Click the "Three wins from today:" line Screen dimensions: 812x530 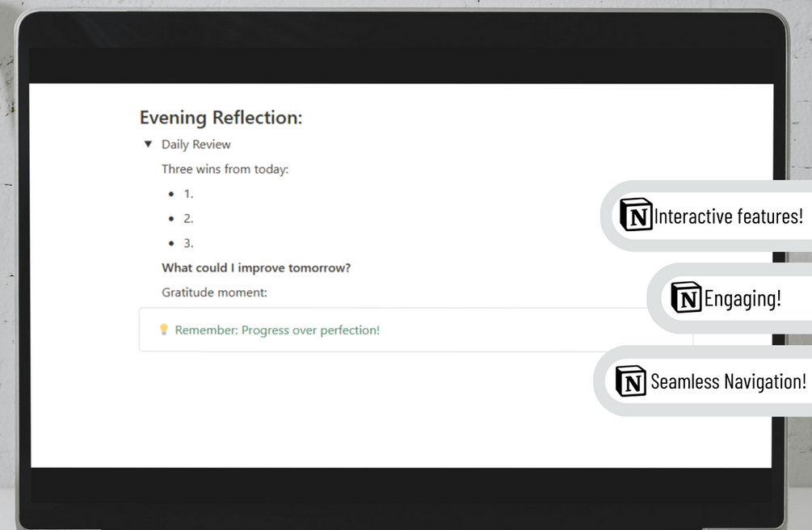pos(225,169)
